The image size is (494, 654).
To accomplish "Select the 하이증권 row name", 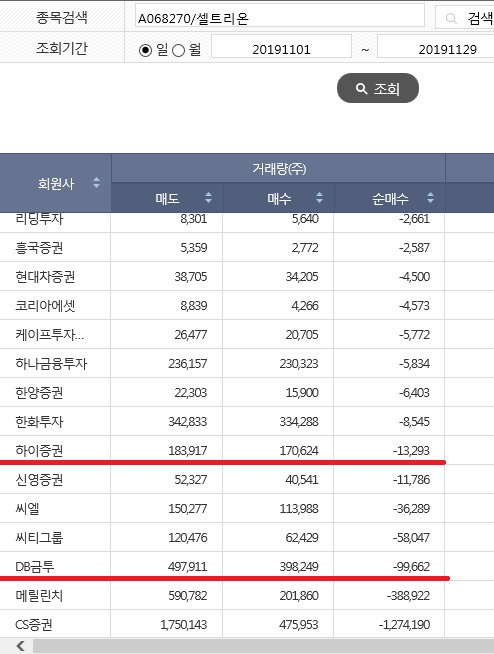I will (x=39, y=450).
